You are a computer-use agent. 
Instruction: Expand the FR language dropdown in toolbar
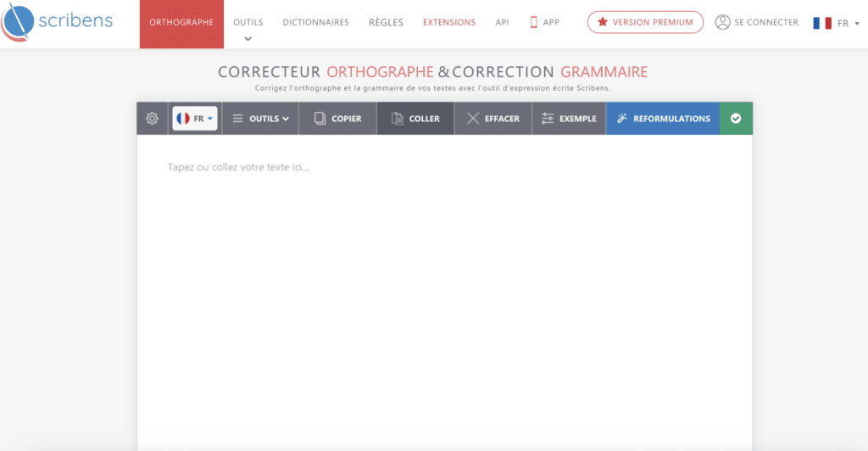195,119
